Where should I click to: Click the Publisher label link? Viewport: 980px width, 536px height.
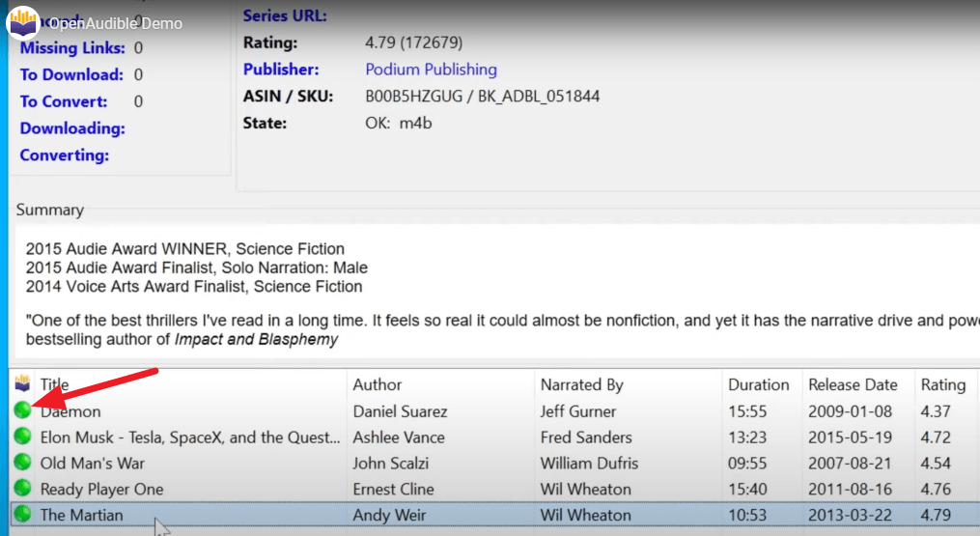[x=281, y=70]
